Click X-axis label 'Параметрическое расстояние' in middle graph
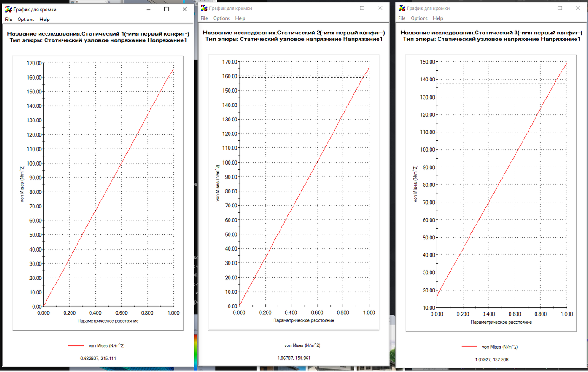 click(304, 321)
